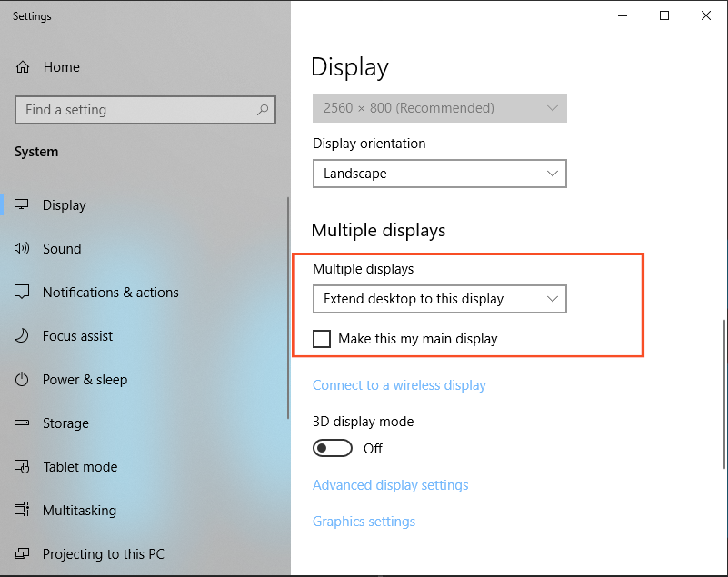This screenshot has width=728, height=577.
Task: Click the Notifications & actions icon
Action: (x=23, y=293)
